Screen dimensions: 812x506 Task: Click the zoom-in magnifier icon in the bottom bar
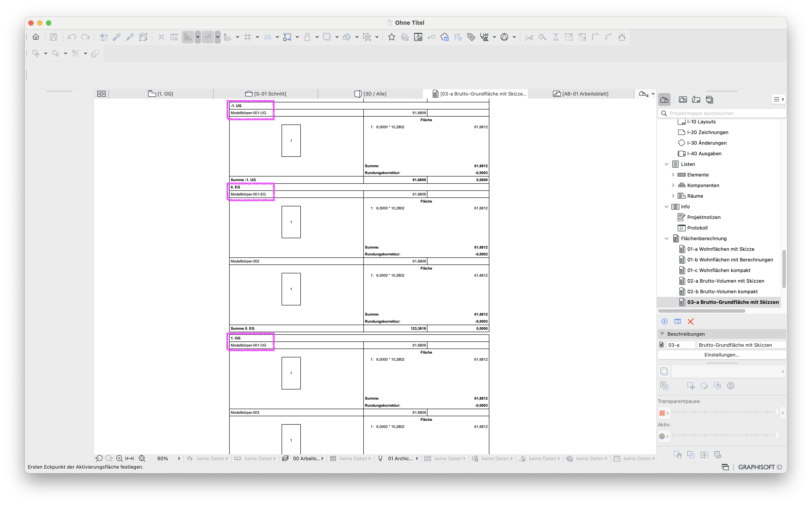click(x=119, y=458)
